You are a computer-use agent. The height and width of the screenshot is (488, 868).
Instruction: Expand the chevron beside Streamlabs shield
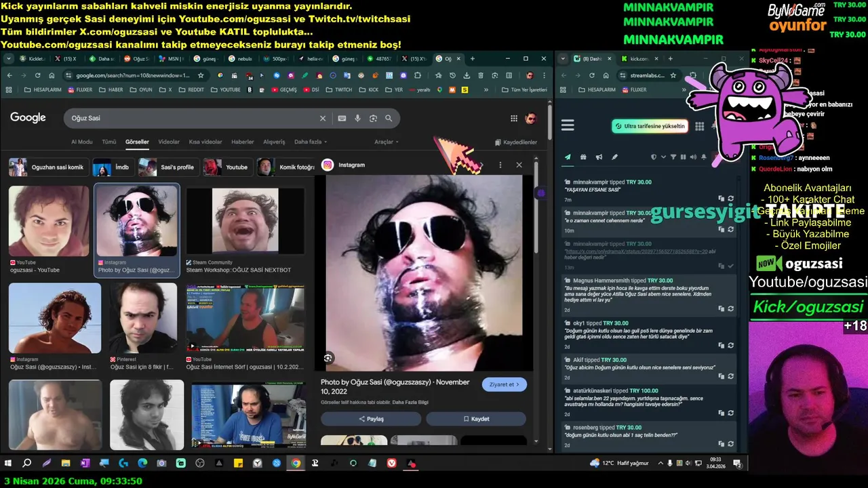[x=663, y=157]
